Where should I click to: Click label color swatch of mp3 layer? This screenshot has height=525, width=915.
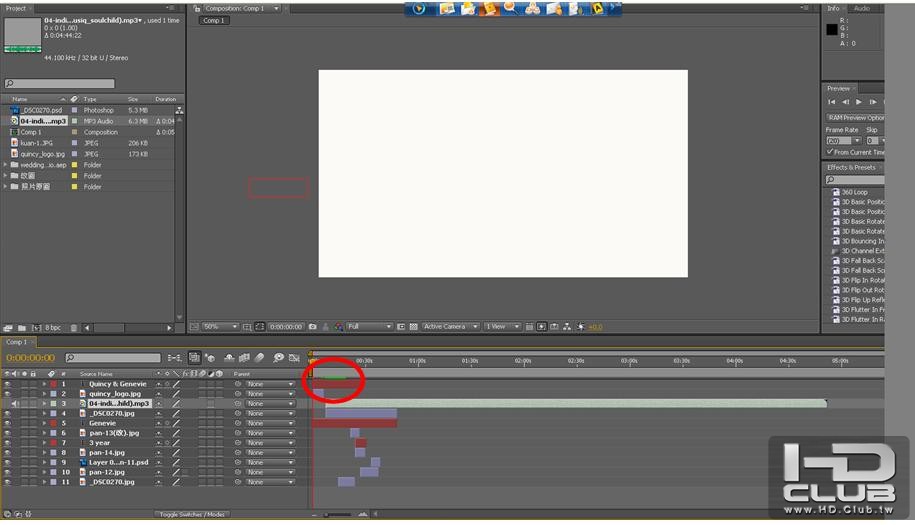(53, 404)
